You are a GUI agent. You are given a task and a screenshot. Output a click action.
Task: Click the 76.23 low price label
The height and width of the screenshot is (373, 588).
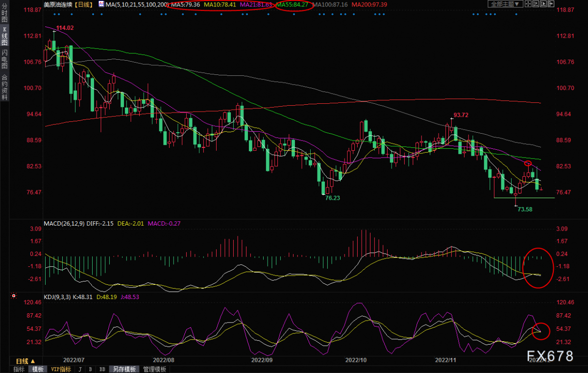point(333,198)
